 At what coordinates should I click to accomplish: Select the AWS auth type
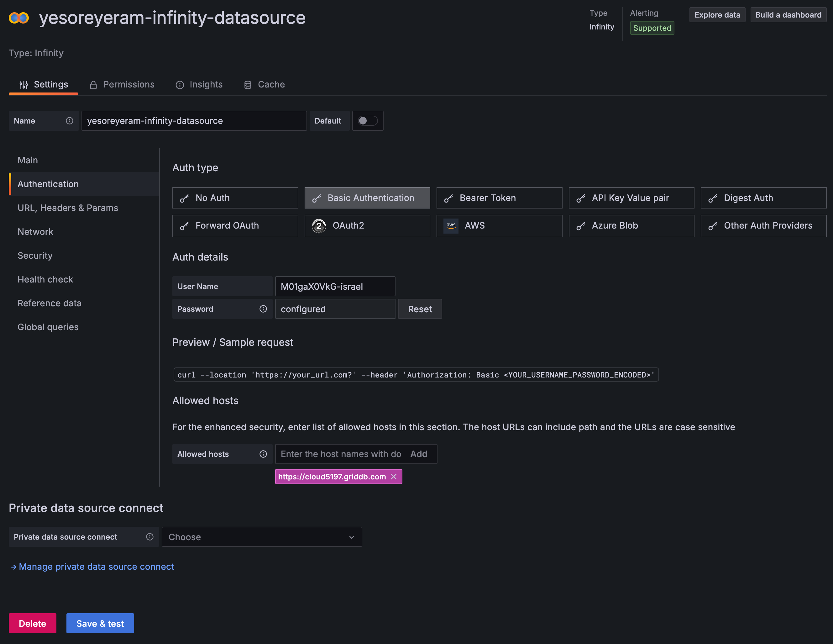[499, 226]
